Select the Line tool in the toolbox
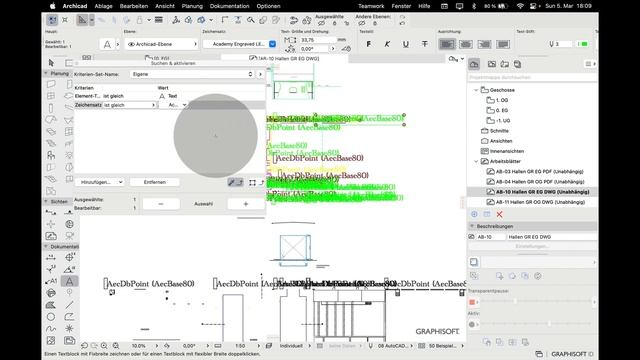 pyautogui.click(x=69, y=305)
